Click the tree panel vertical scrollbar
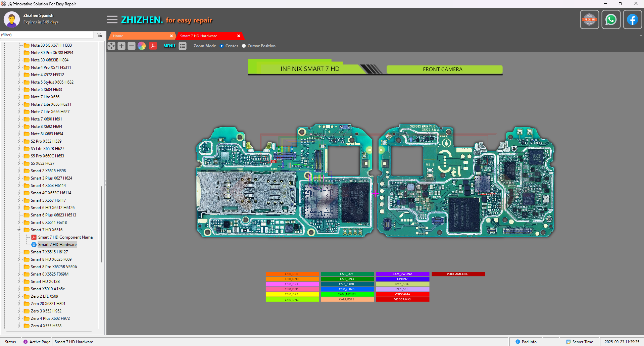The height and width of the screenshot is (346, 644). 101,224
